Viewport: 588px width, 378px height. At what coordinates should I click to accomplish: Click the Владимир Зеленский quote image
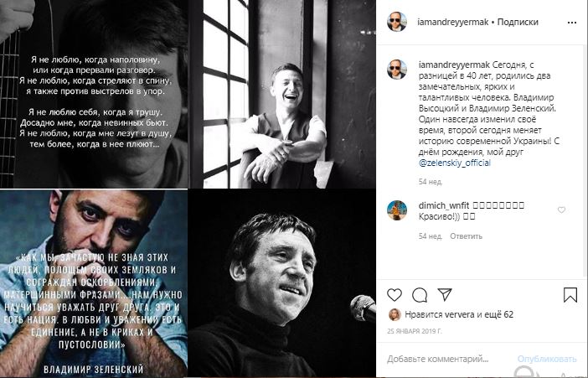(94, 283)
